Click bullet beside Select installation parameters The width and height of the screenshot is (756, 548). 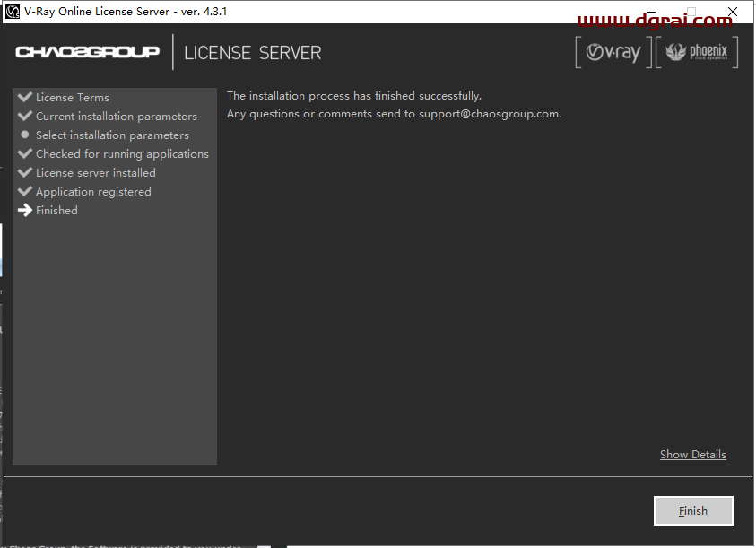tap(24, 135)
